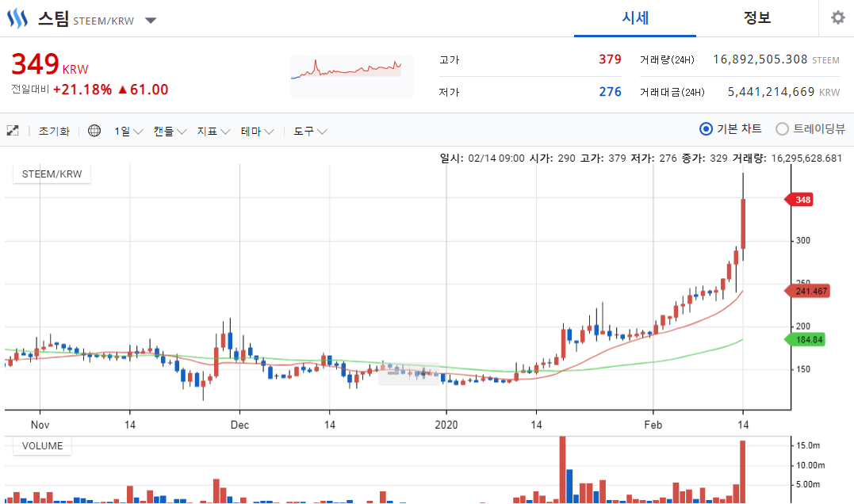Click the 10.00m volume axis label
The height and width of the screenshot is (504, 854).
810,465
